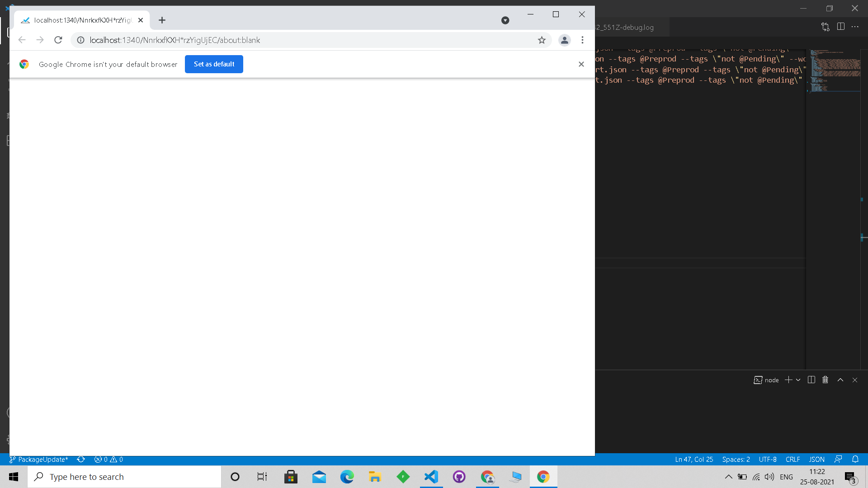
Task: Select the localhost:1340 browser tab
Action: tap(81, 20)
